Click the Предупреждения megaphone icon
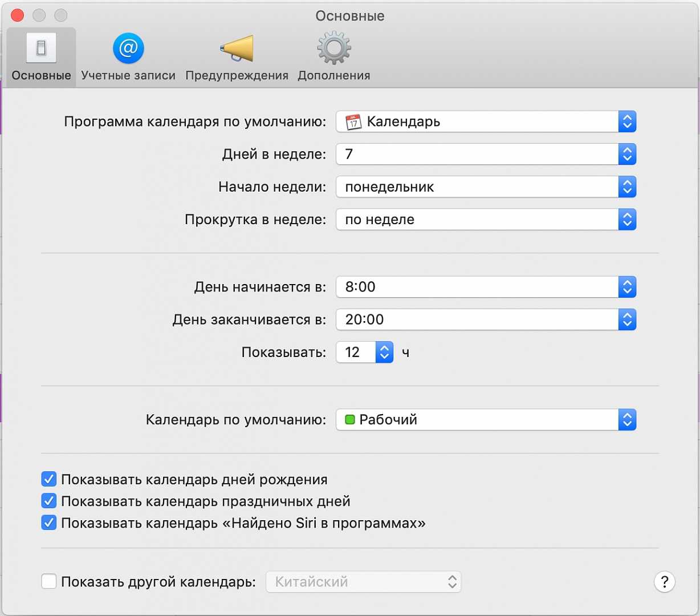The width and height of the screenshot is (700, 616). (237, 48)
